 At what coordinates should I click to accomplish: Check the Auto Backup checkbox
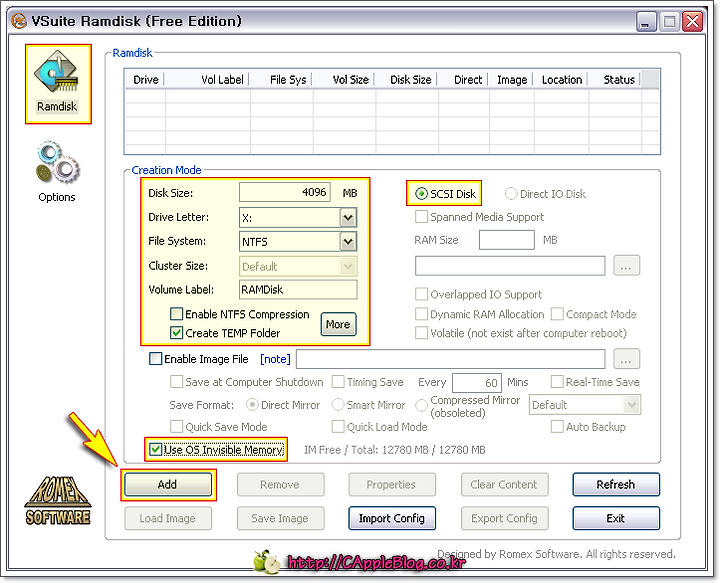pyautogui.click(x=557, y=426)
